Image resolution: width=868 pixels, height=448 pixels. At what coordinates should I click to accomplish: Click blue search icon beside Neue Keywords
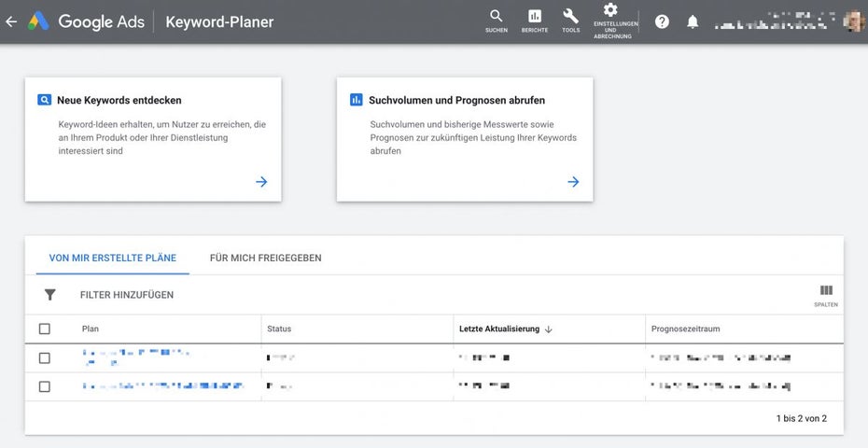coord(44,100)
